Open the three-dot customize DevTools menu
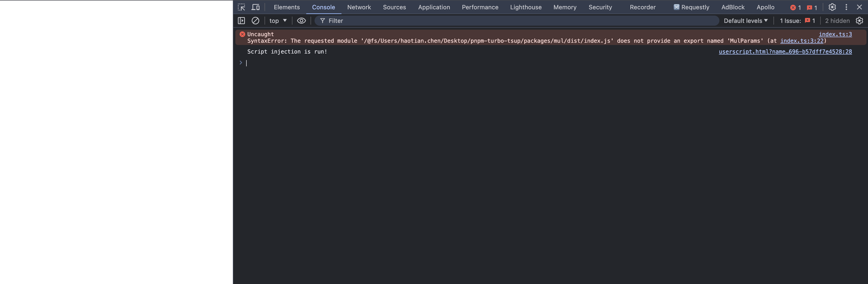Screen dimensions: 868x284 click(x=846, y=7)
